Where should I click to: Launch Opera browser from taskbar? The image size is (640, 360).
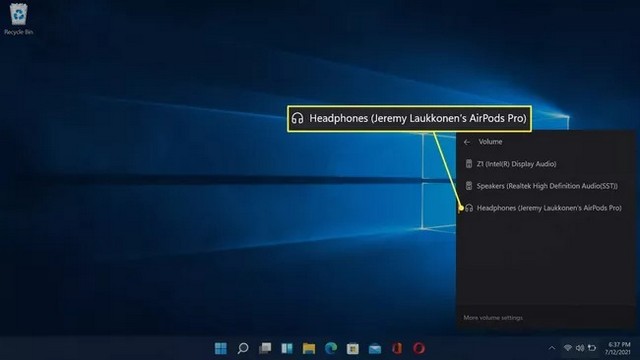419,348
